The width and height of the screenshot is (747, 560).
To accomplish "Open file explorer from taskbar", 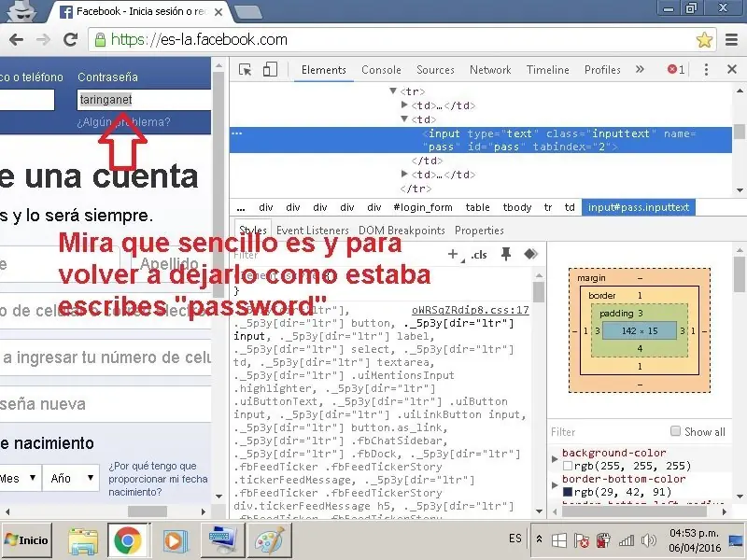I will coord(83,540).
